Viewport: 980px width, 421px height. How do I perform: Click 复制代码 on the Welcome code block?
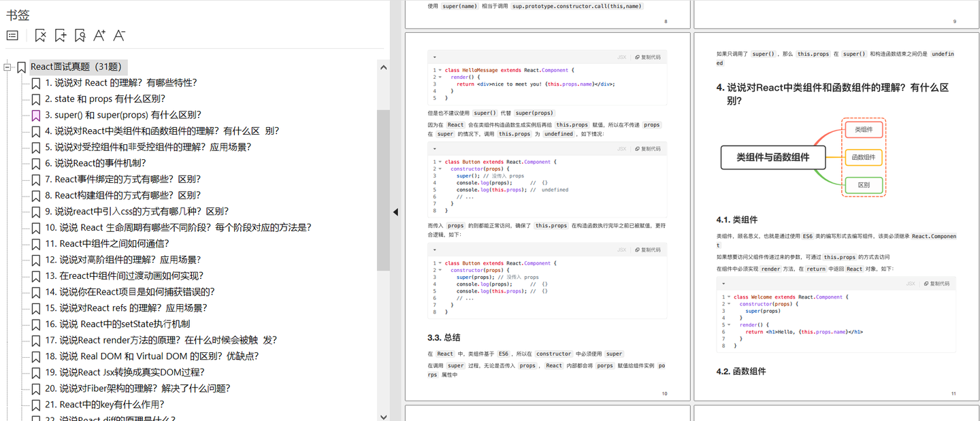[x=936, y=284]
